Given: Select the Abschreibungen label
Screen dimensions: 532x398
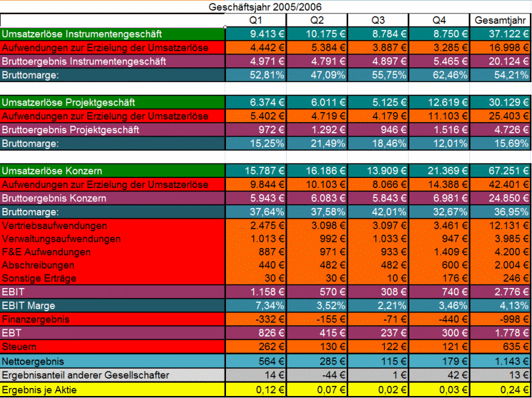Looking at the screenshot, I should pos(113,265).
